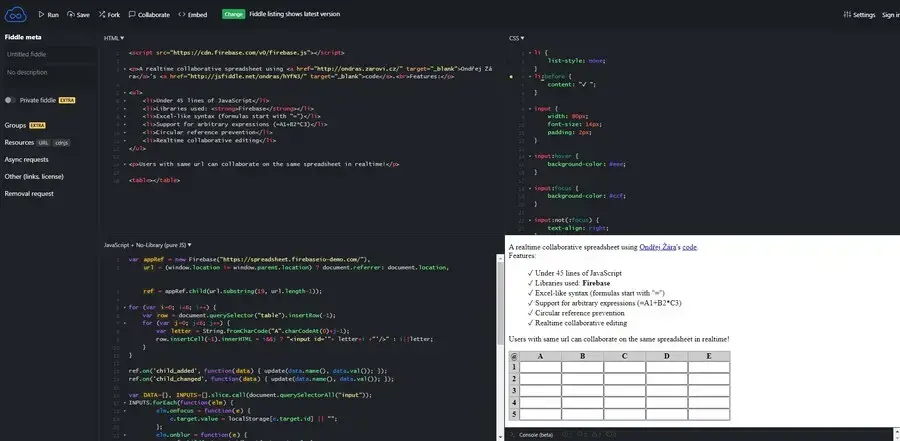Open the Embed option
Viewport: 900px width, 441px height.
tap(193, 14)
